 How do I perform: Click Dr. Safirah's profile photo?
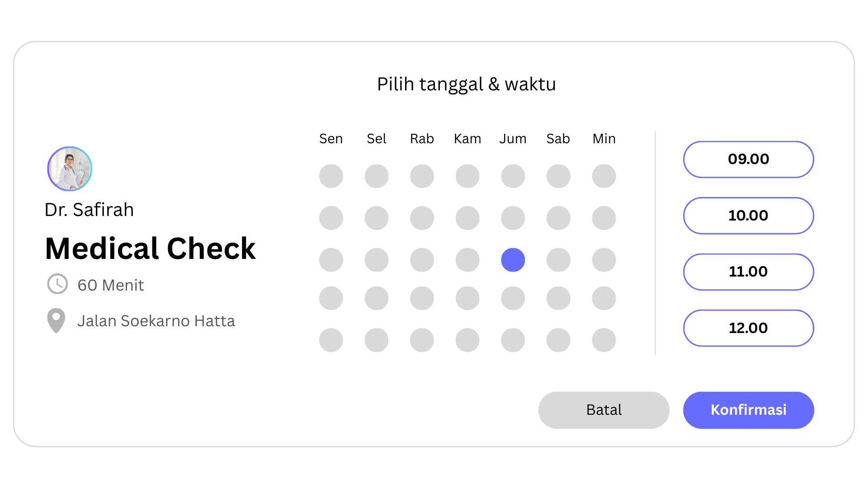tap(70, 169)
